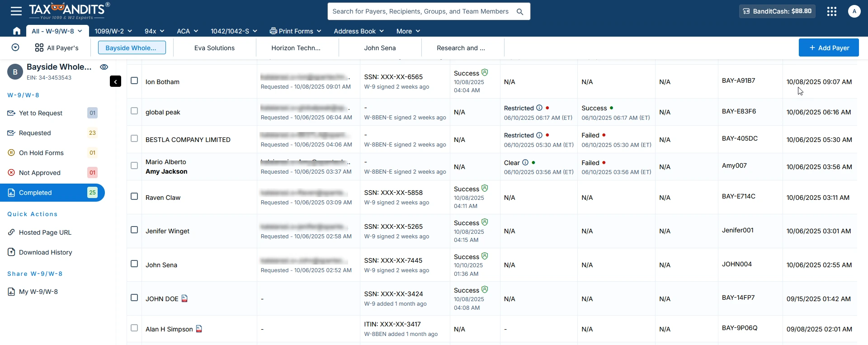
Task: Click info icon beside global peak Restricted
Action: [539, 108]
